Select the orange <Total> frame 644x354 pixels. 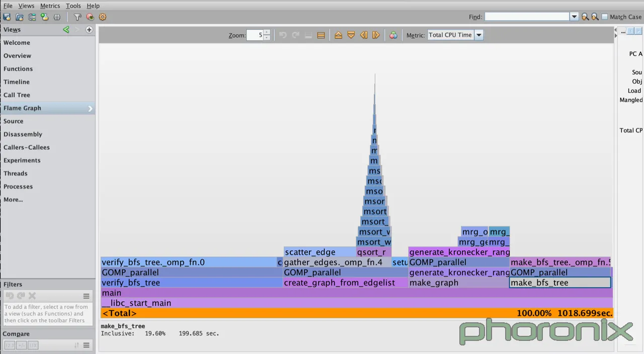click(x=357, y=313)
